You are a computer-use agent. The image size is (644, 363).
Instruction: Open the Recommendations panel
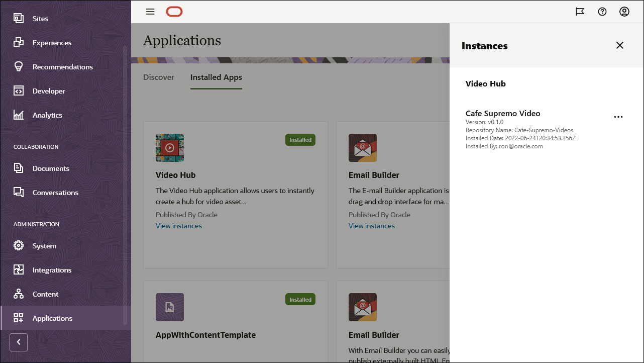(62, 66)
